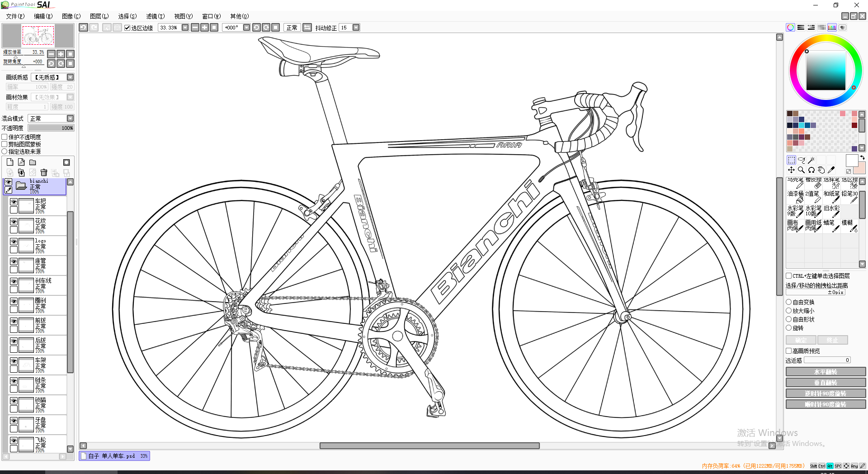Open the rotation angle +000° dropdown

pos(246,28)
